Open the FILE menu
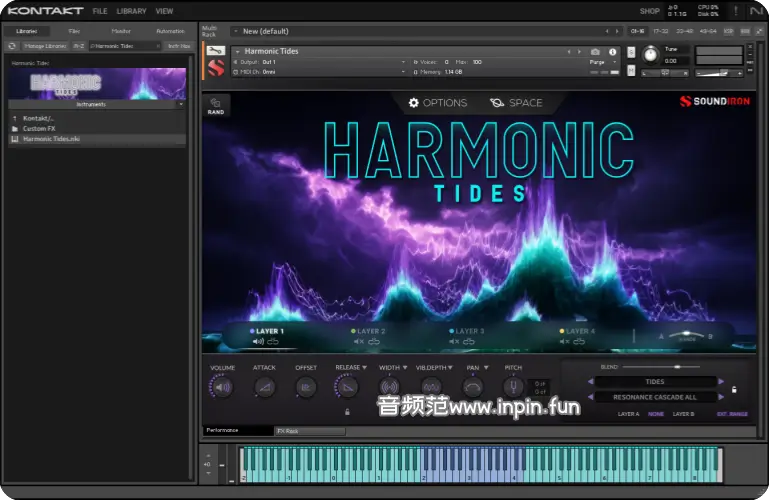769x500 pixels. (x=100, y=11)
